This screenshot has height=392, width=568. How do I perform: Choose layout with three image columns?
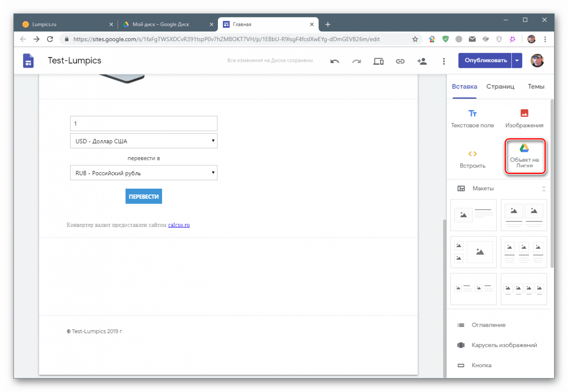pyautogui.click(x=524, y=252)
